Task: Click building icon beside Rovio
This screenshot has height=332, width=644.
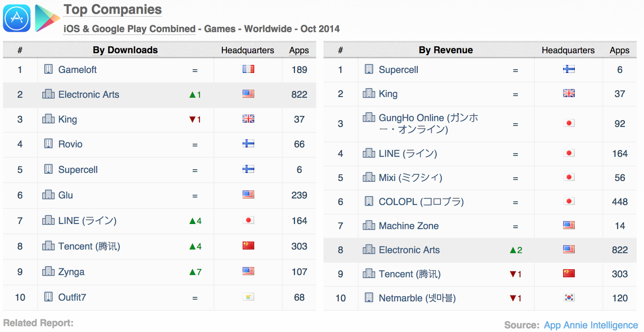Action: click(48, 144)
